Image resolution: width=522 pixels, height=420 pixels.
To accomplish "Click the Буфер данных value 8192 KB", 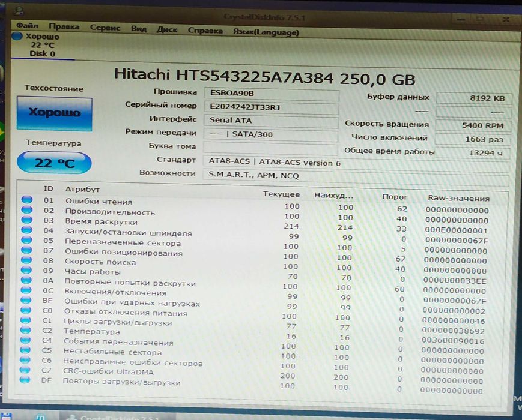I will click(x=474, y=98).
